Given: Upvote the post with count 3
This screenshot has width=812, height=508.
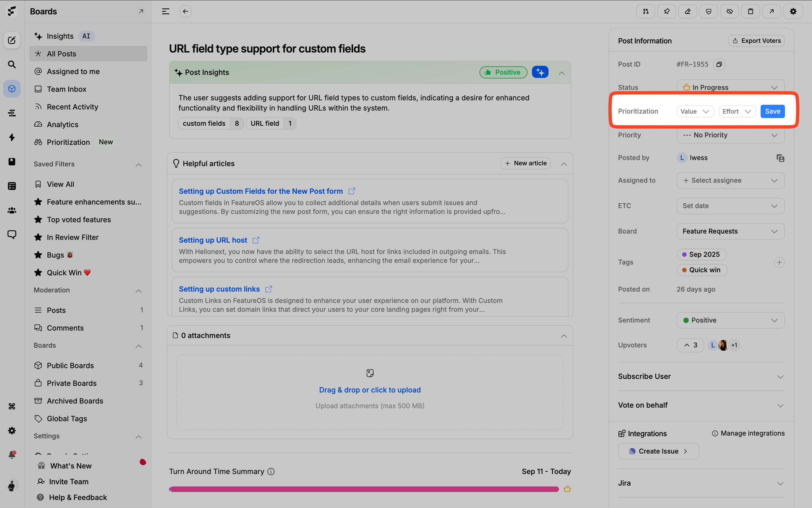Looking at the screenshot, I should pyautogui.click(x=690, y=345).
